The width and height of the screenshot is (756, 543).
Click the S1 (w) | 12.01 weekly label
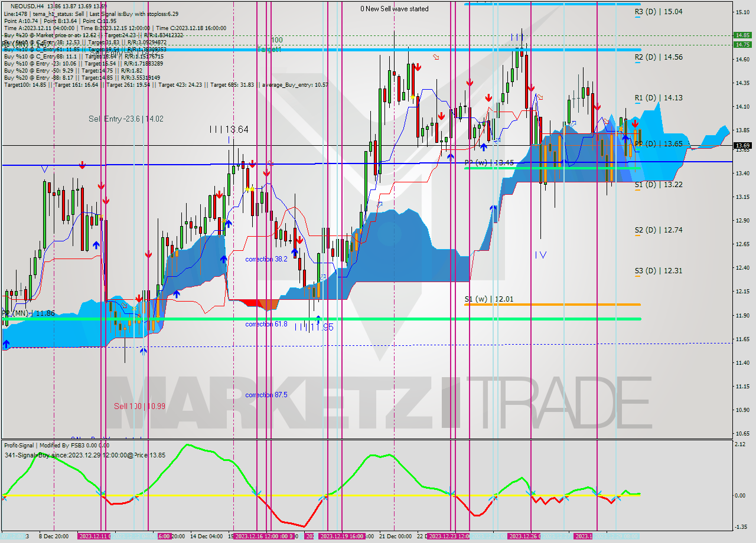coord(489,299)
